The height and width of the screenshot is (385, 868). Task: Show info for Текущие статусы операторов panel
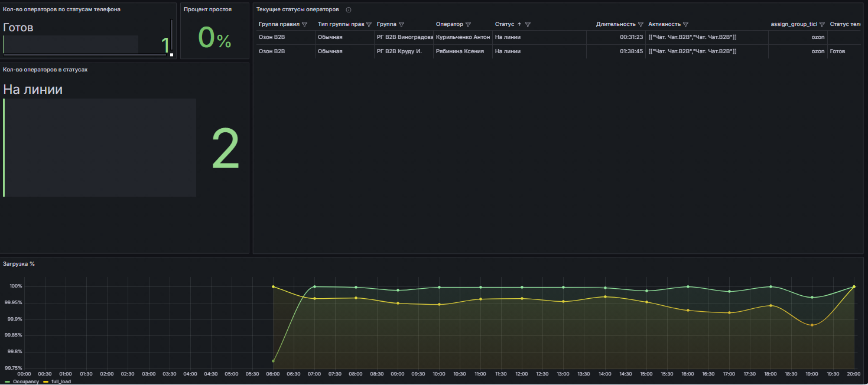(x=349, y=10)
